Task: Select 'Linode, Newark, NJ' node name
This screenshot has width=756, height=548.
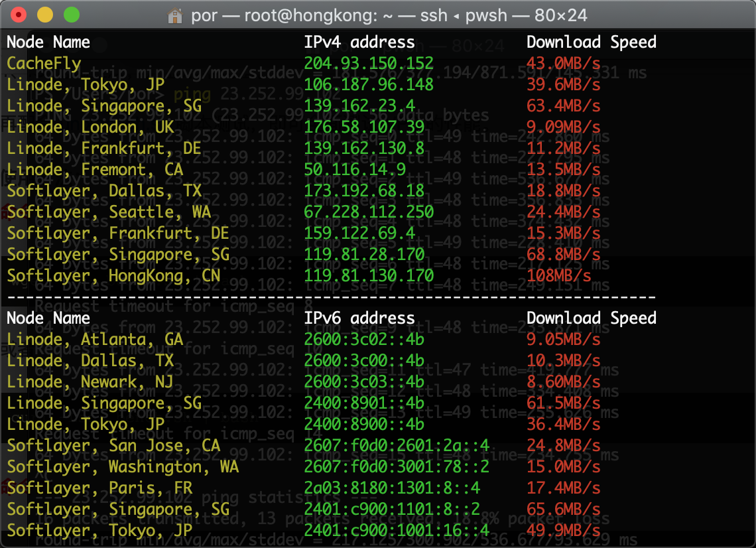Action: 90,381
